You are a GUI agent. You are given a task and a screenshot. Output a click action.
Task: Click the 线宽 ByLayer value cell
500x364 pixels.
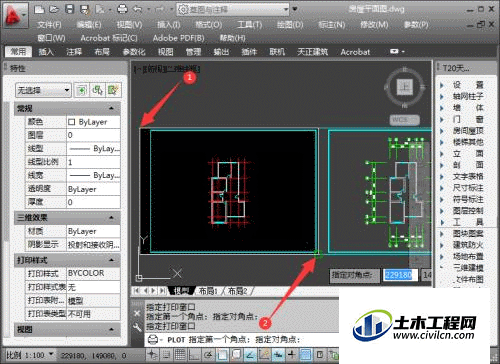pyautogui.click(x=93, y=175)
